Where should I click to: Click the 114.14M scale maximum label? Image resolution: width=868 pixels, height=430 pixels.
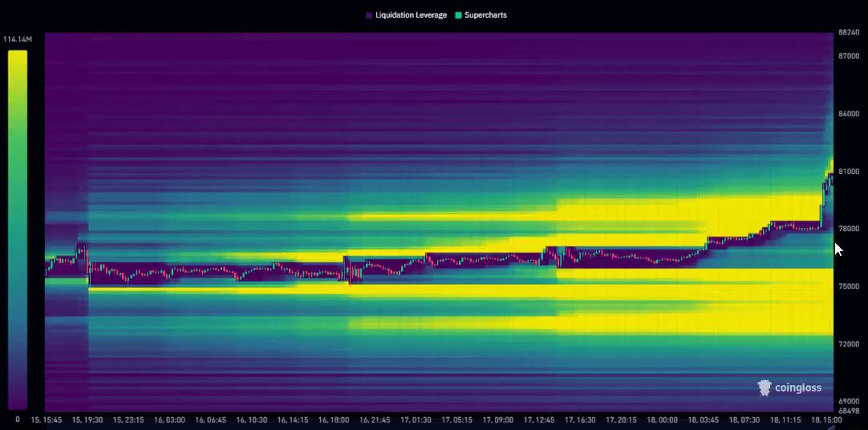pyautogui.click(x=18, y=39)
